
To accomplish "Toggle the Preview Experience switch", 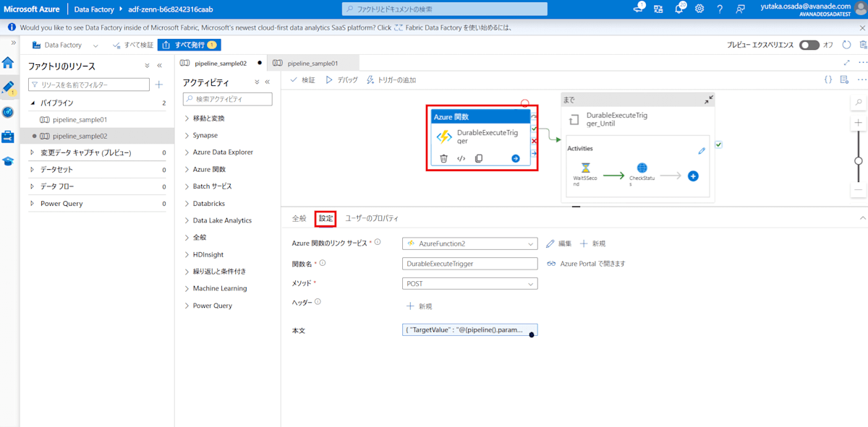I will 809,45.
